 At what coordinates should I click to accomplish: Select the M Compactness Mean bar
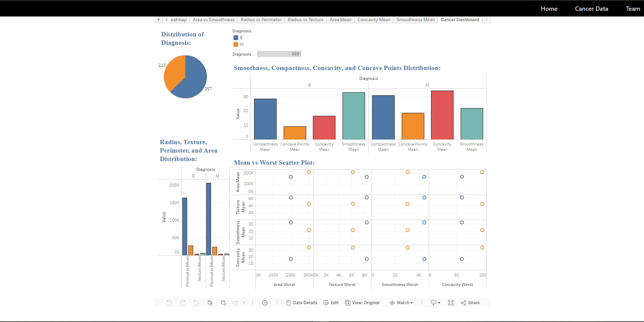coord(383,118)
